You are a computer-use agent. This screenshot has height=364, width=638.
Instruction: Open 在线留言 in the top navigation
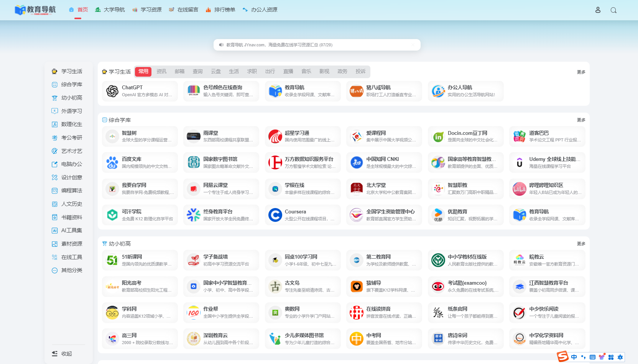click(x=184, y=10)
